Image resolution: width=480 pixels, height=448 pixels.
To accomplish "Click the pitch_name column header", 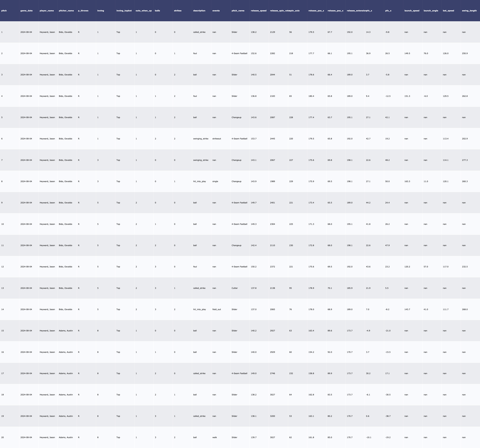I will tap(238, 11).
